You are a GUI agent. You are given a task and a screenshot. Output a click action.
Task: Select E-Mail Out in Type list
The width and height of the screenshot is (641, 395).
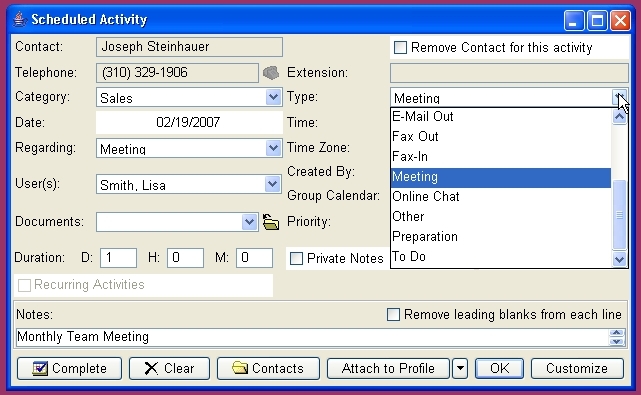501,117
